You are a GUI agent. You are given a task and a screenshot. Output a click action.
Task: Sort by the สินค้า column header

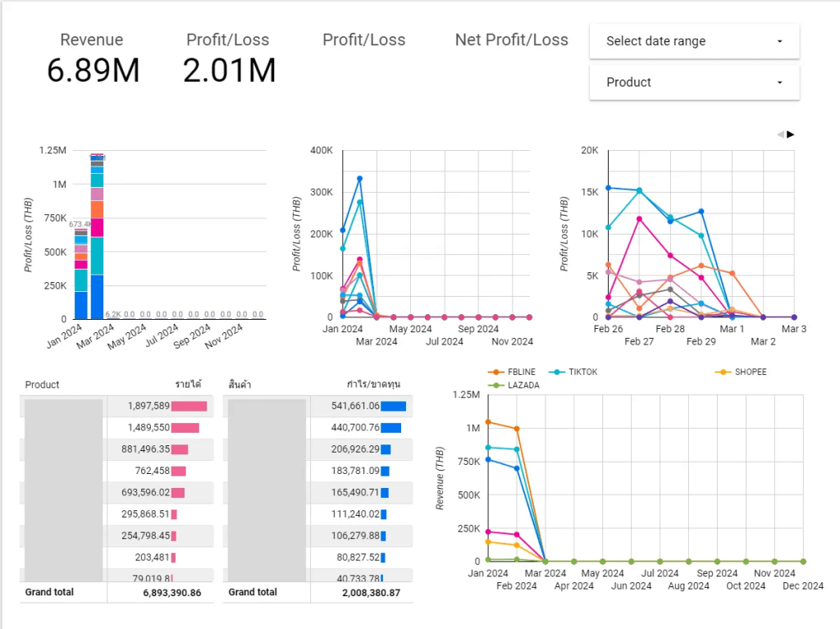(239, 385)
